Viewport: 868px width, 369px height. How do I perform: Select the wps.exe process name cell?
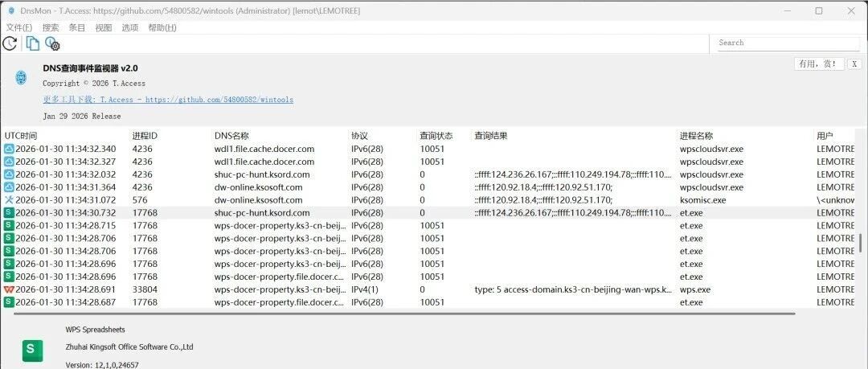click(694, 289)
